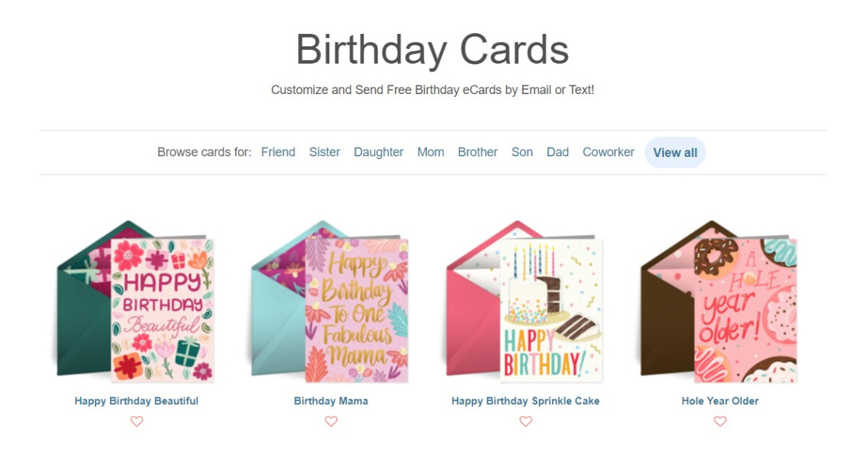868x455 pixels.
Task: Select the sprinkle cake card image
Action: tap(525, 302)
